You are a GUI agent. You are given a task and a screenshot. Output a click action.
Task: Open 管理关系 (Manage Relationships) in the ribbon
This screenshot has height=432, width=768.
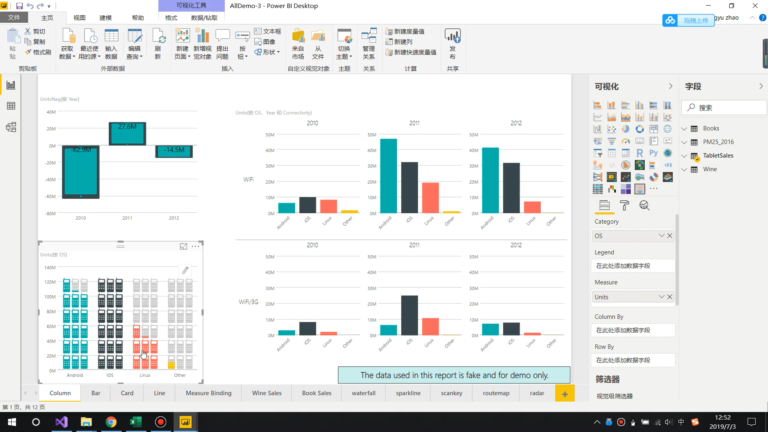click(x=368, y=44)
